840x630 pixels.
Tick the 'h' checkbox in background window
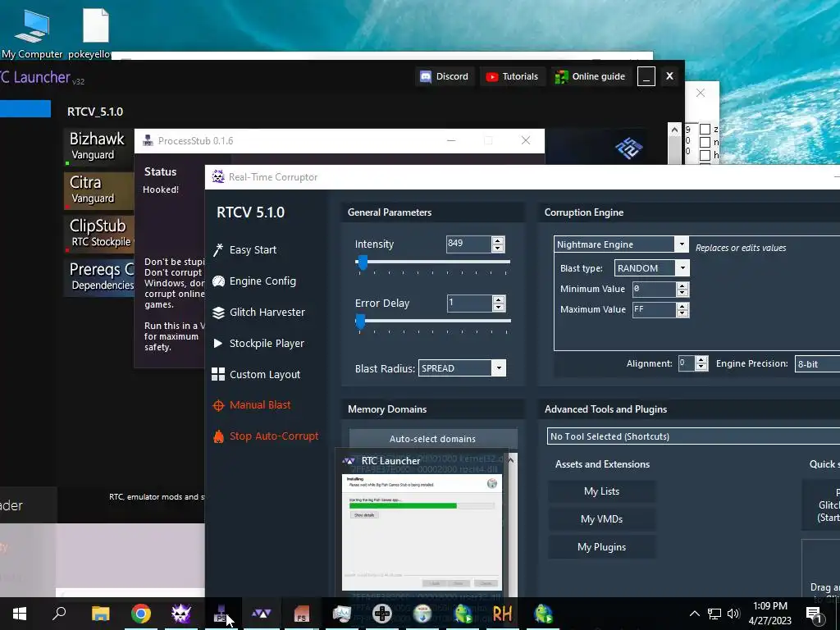[x=705, y=155]
